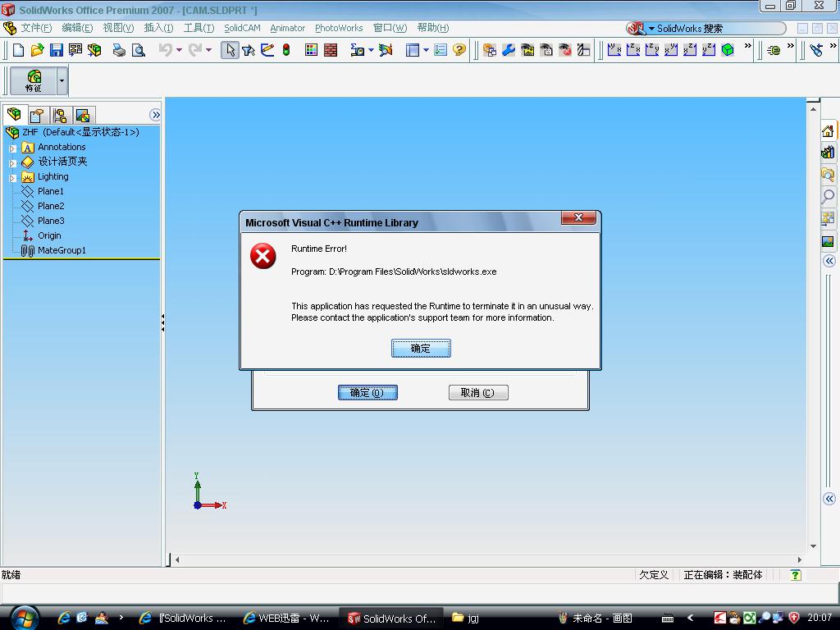Select MateGroup1 in the feature tree
This screenshot has height=630, width=840.
pyautogui.click(x=61, y=250)
